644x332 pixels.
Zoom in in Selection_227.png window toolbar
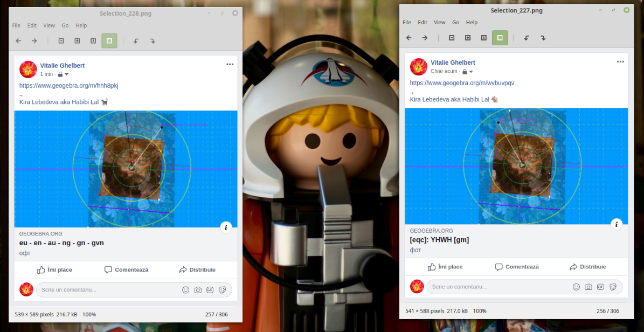[468, 38]
